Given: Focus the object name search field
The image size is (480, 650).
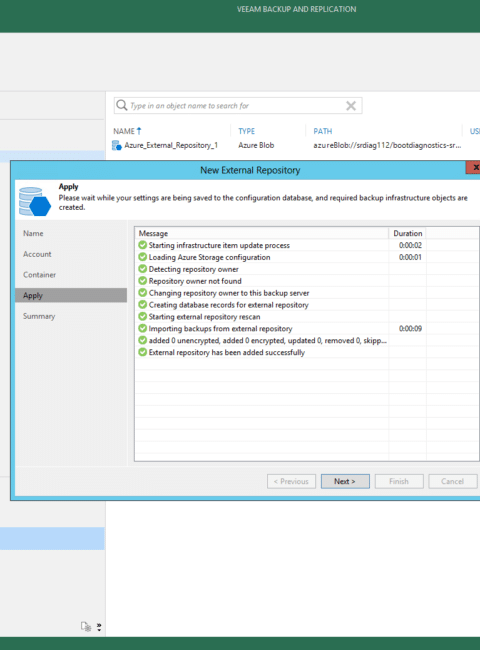Looking at the screenshot, I should [x=238, y=106].
